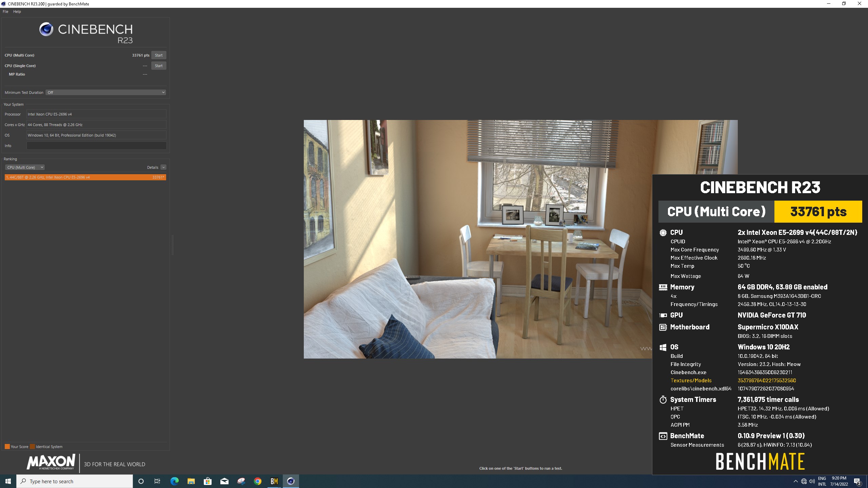Click the Max Core Frequency value
The width and height of the screenshot is (868, 488).
click(x=762, y=250)
